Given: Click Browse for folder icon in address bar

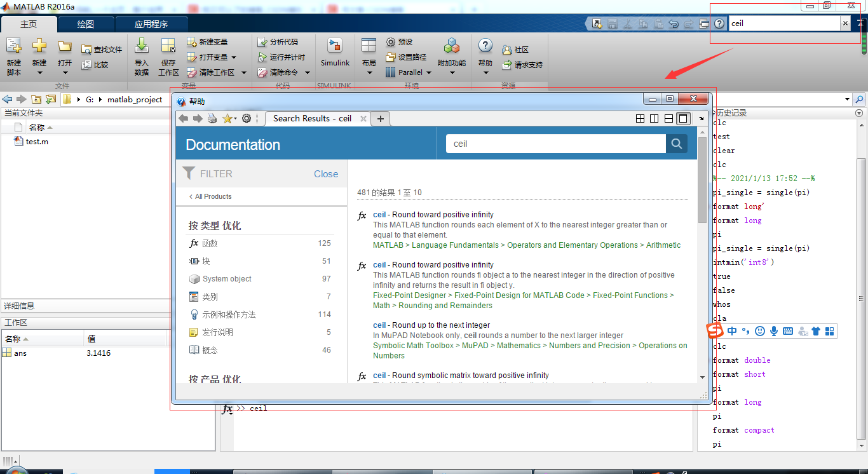Looking at the screenshot, I should tap(51, 100).
